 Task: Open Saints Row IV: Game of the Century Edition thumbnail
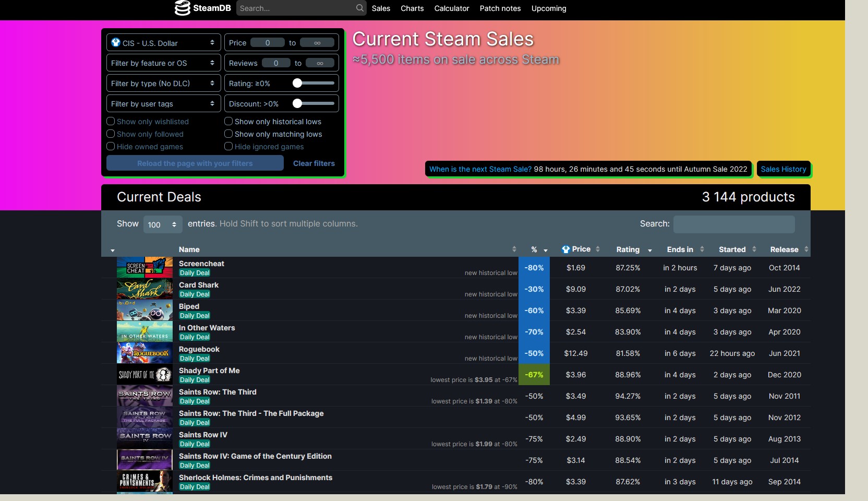144,460
